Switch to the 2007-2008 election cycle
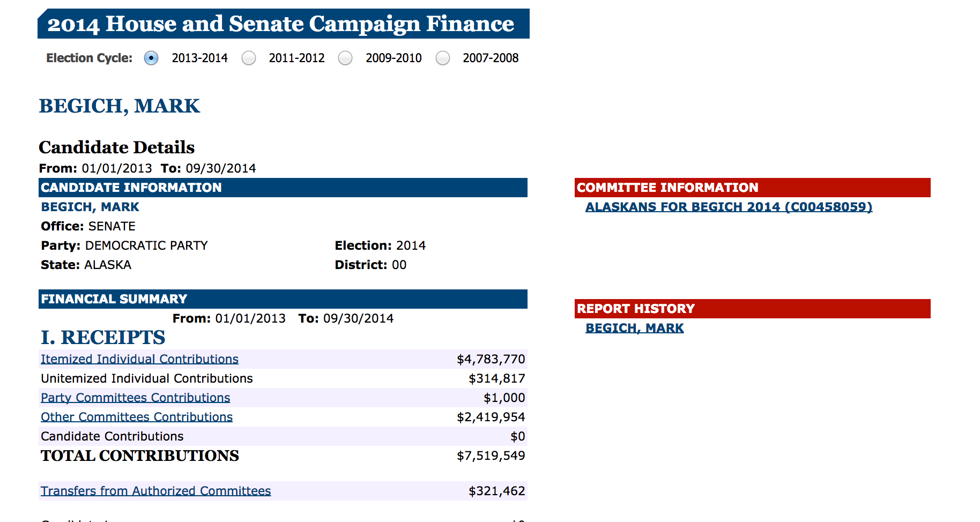The image size is (980, 522). tap(443, 58)
